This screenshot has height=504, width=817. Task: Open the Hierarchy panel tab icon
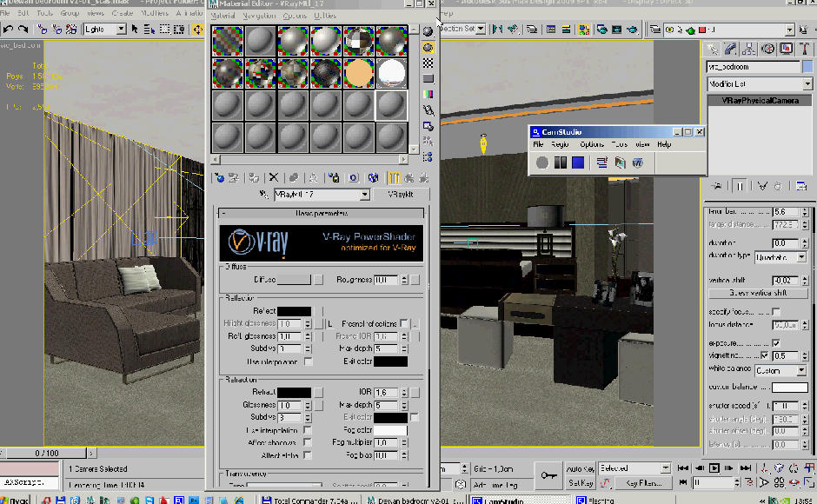(748, 49)
